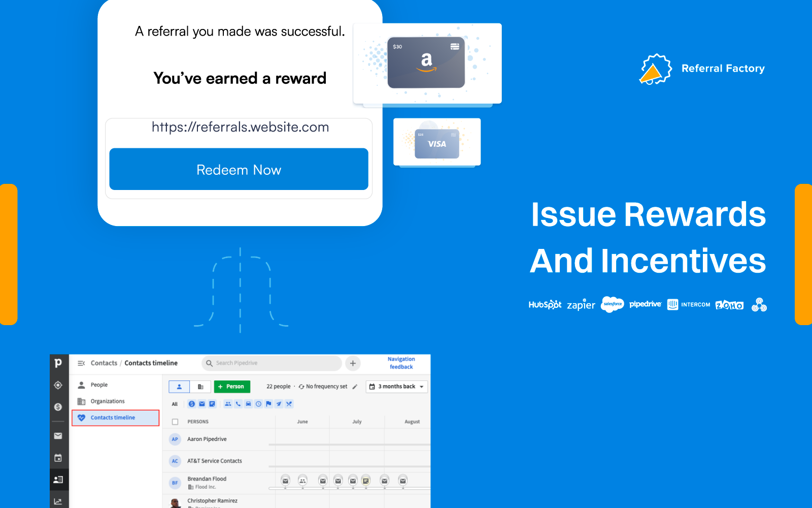812x508 pixels.
Task: Open the Activities calendar icon in sidebar
Action: 58,458
